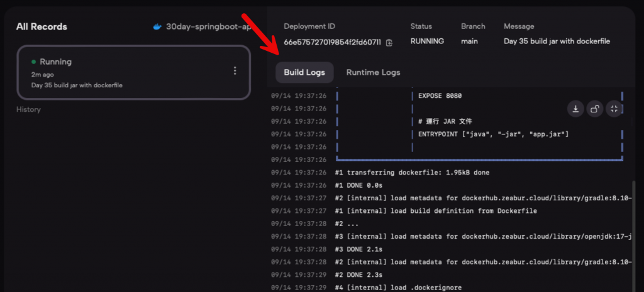Click the main branch value

tap(469, 41)
